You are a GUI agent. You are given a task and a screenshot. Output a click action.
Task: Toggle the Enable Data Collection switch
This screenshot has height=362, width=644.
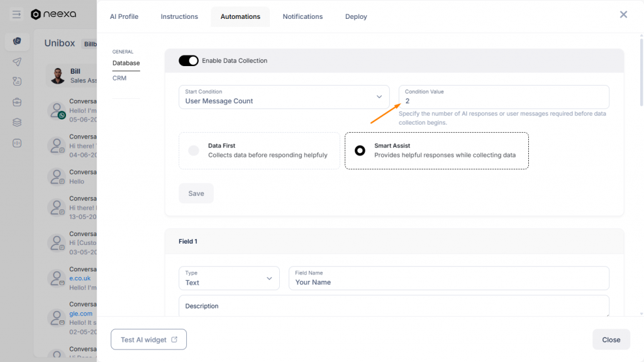189,60
